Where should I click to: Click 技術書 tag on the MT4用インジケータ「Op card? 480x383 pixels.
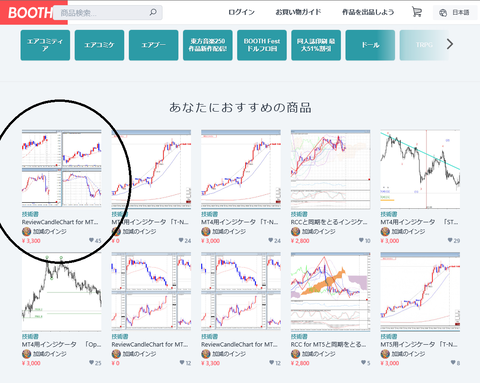[x=30, y=336]
